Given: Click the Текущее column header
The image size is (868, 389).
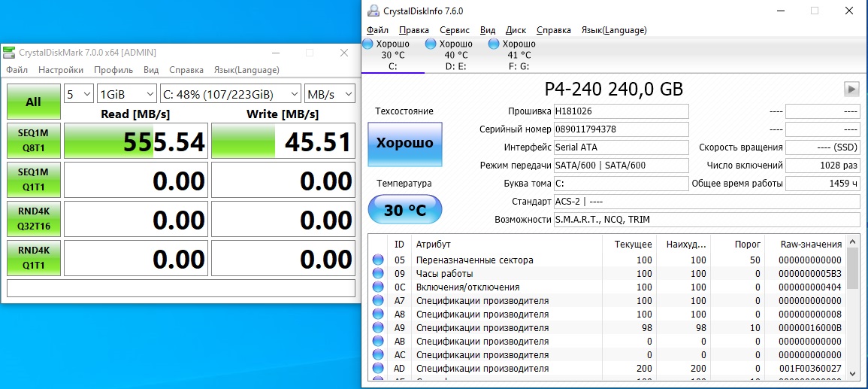Looking at the screenshot, I should click(628, 245).
